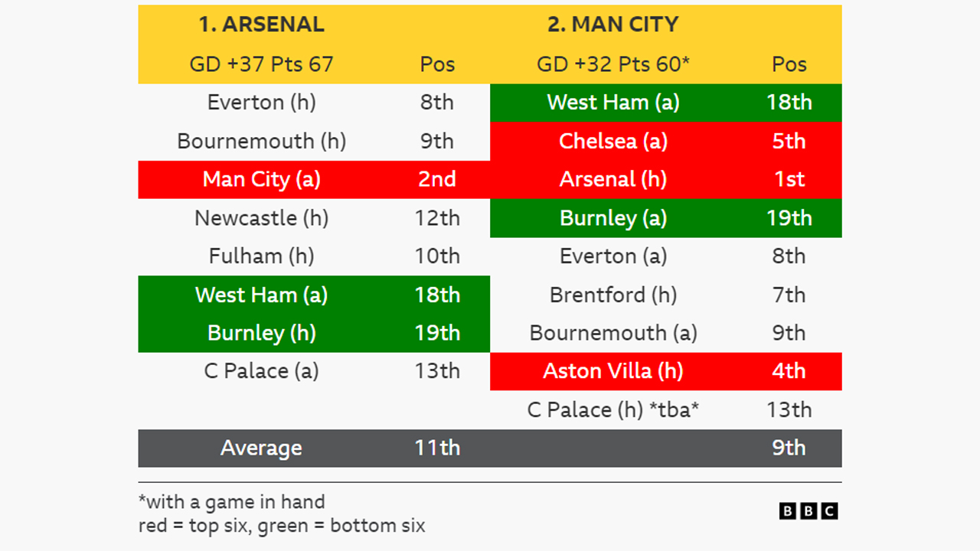Image resolution: width=980 pixels, height=551 pixels.
Task: Select the green Burnley (h) fixture
Action: point(261,333)
